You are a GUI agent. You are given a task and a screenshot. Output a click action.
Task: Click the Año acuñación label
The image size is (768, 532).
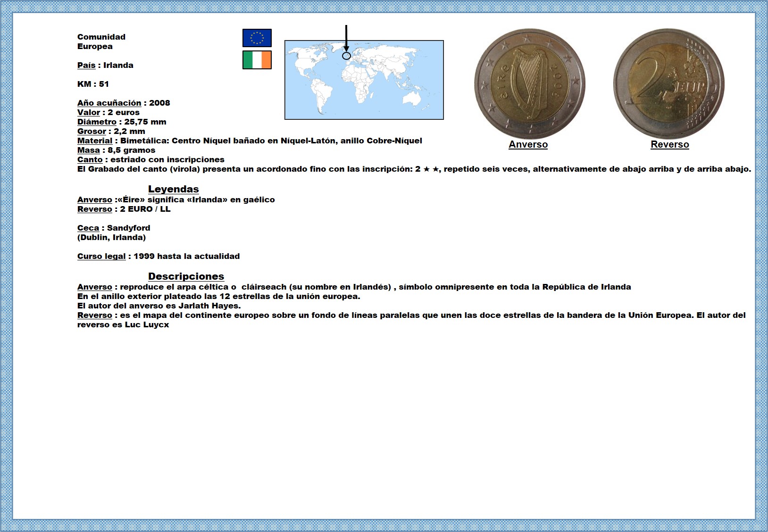pos(109,103)
